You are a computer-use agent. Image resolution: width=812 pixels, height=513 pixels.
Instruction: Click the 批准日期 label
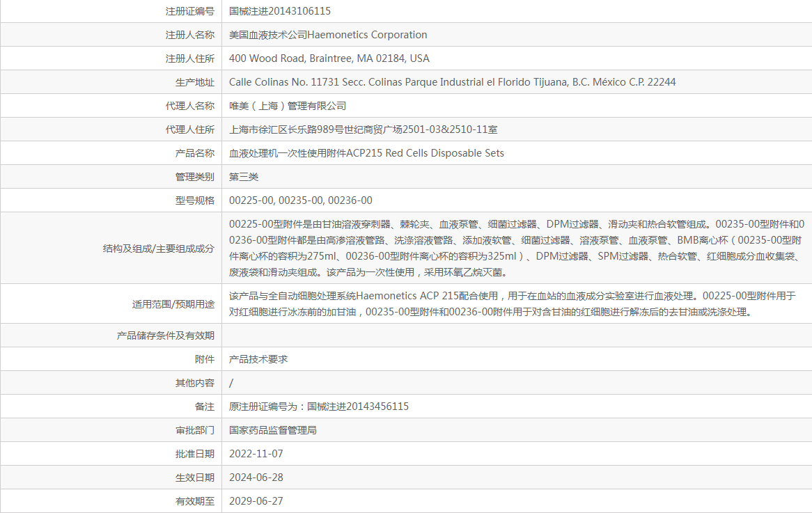point(195,454)
